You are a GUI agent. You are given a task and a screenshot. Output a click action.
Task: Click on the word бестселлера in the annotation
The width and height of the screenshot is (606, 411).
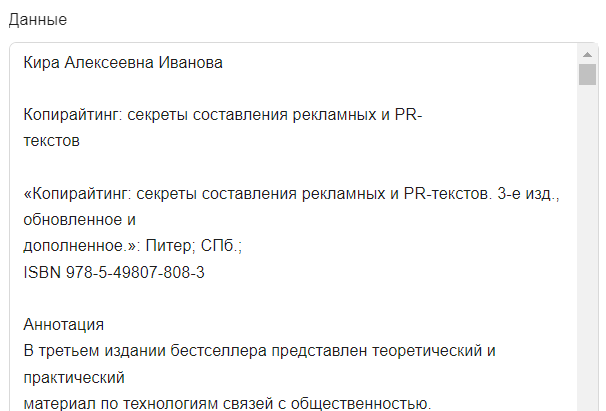click(218, 351)
